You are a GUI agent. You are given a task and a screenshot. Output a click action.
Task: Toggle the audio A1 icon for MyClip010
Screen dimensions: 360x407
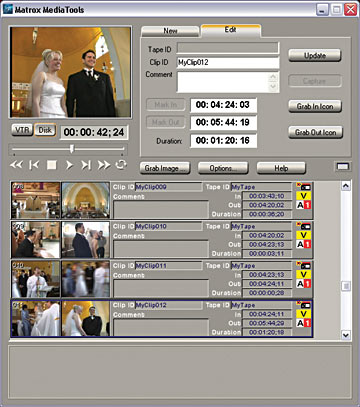[x=303, y=244]
